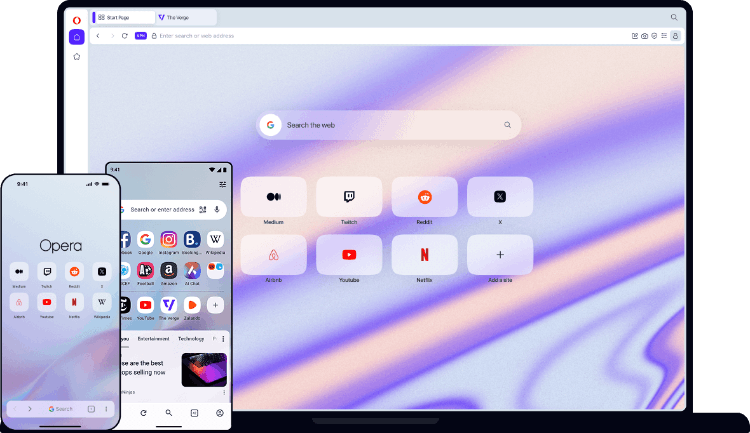
Task: Reload the page with the refresh icon
Action: (124, 36)
